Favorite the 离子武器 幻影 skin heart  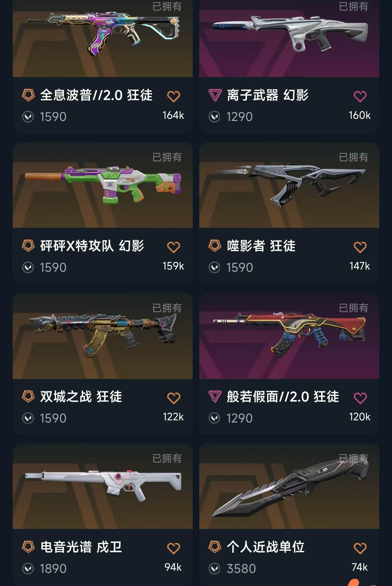click(x=360, y=96)
